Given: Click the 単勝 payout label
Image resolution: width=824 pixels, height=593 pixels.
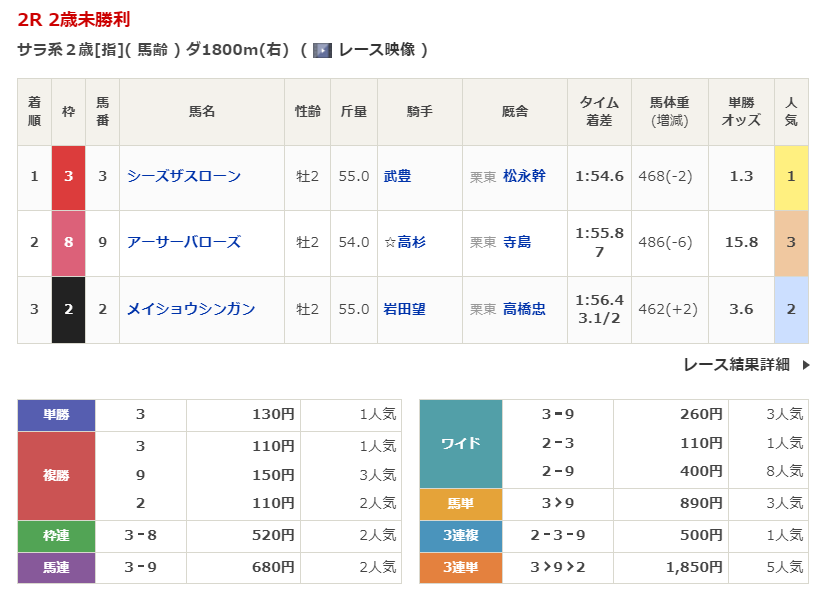Looking at the screenshot, I should [57, 414].
